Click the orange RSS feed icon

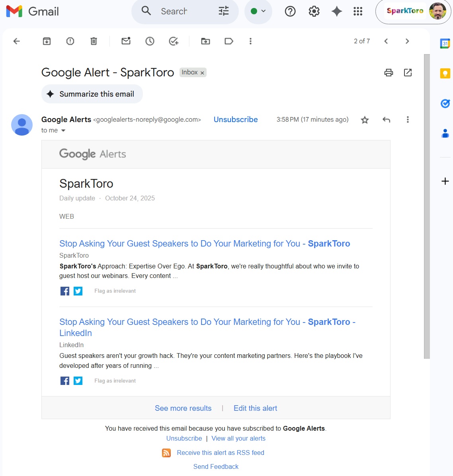[x=166, y=453]
